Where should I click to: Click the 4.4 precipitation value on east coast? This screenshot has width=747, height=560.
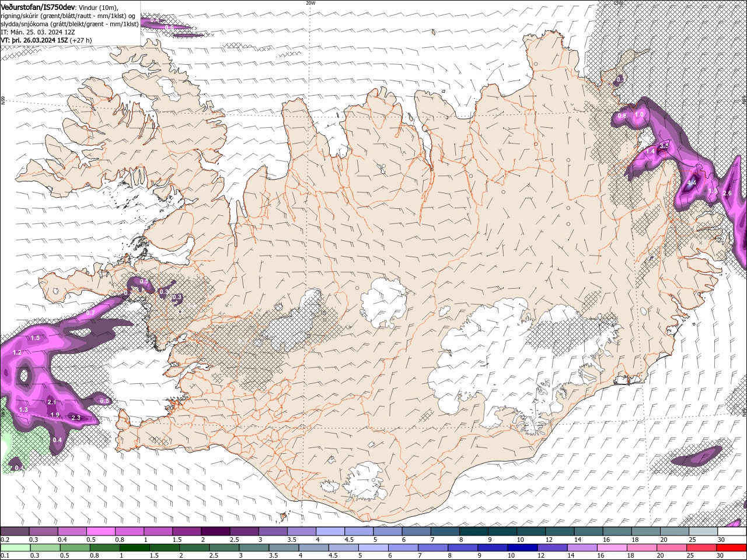pyautogui.click(x=692, y=183)
